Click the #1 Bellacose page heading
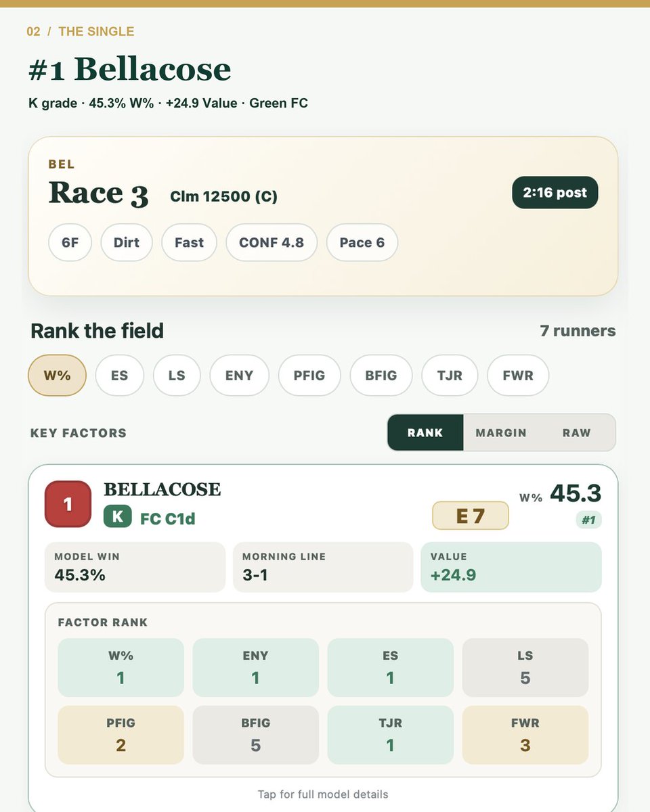This screenshot has height=812, width=650. (x=129, y=69)
